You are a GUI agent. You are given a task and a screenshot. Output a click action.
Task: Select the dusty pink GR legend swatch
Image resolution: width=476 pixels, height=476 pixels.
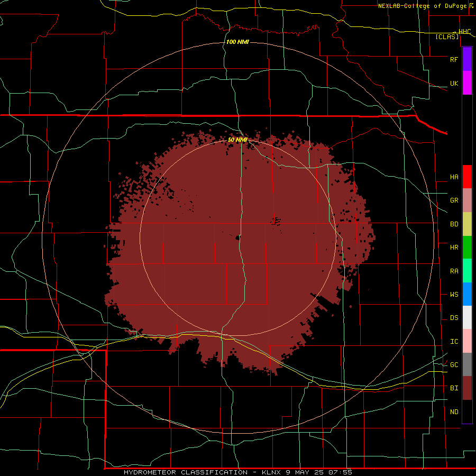tap(467, 200)
